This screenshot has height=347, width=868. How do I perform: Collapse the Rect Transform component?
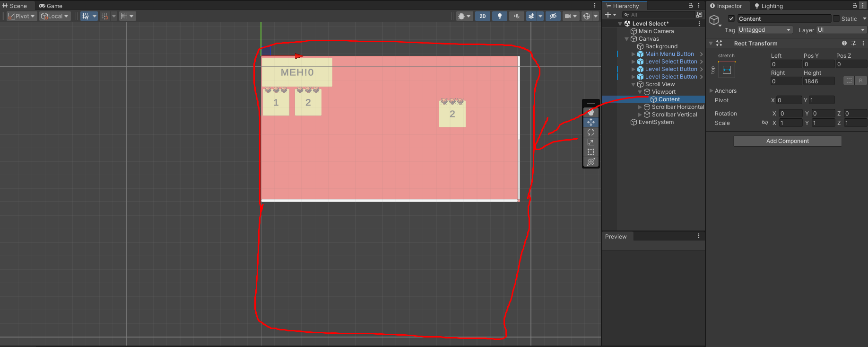click(x=711, y=43)
